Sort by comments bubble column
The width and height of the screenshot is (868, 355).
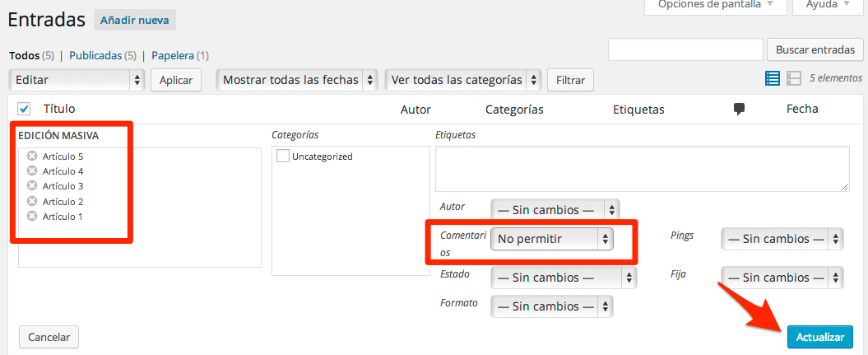click(x=739, y=110)
